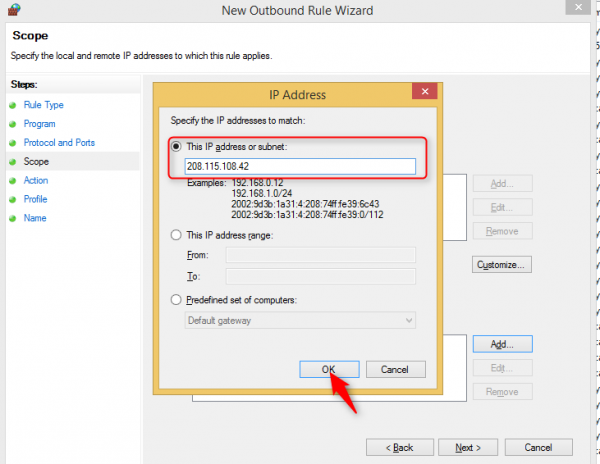Open the Customize... interface types button
Screen dimensions: 600x464
click(502, 264)
